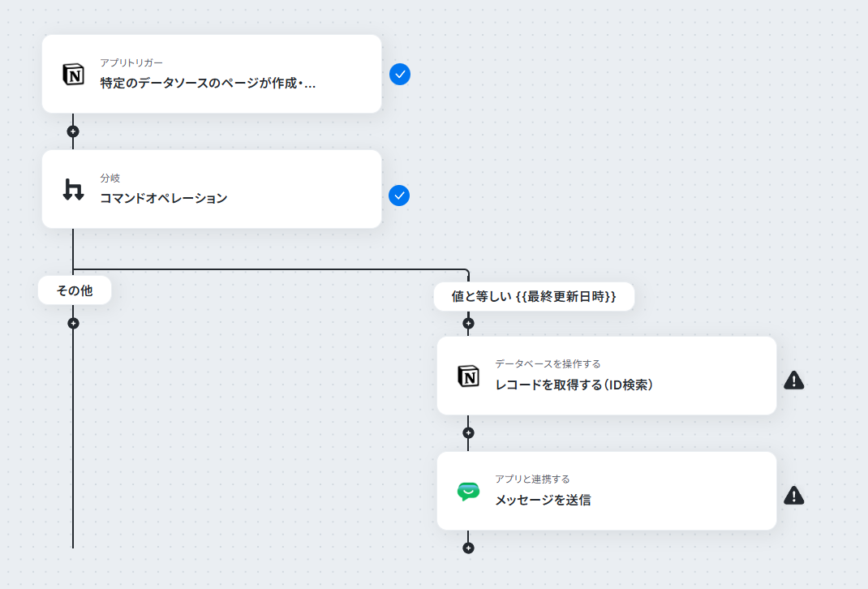Select the 値と等しい {{最終更新日時}} condition label

tap(535, 297)
